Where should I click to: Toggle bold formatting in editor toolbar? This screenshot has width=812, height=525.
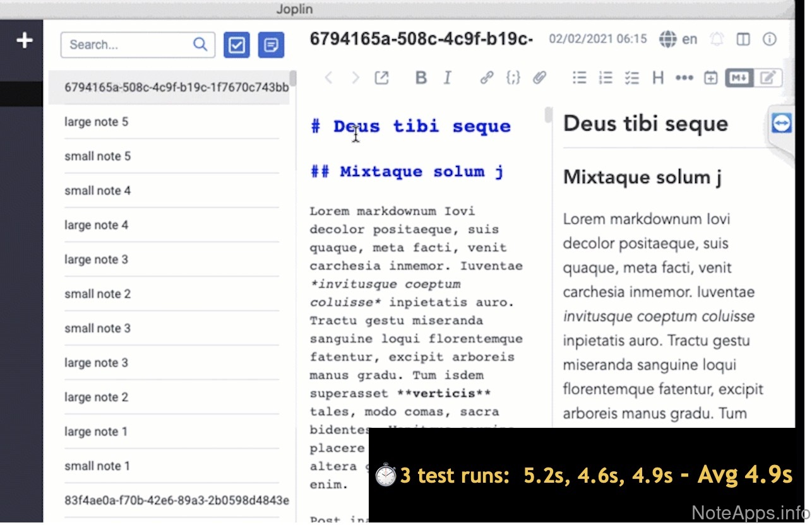(421, 78)
